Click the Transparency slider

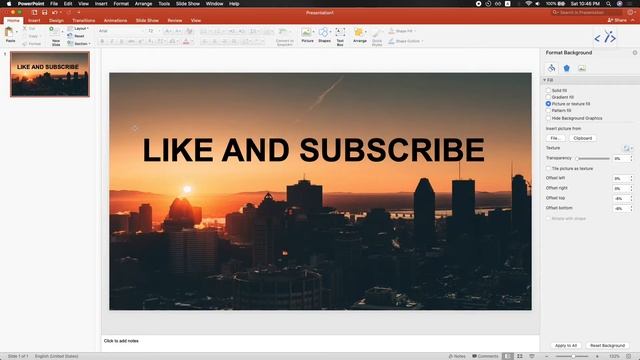tap(593, 158)
